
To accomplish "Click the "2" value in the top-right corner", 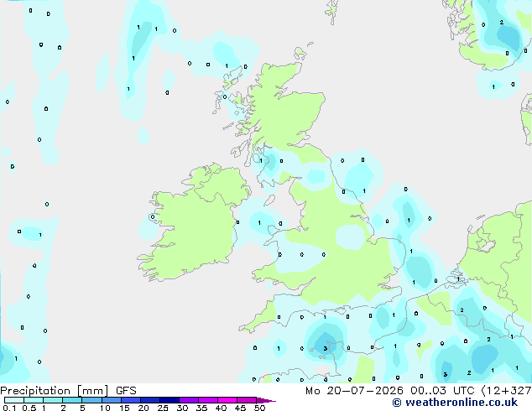I will click(x=502, y=23).
